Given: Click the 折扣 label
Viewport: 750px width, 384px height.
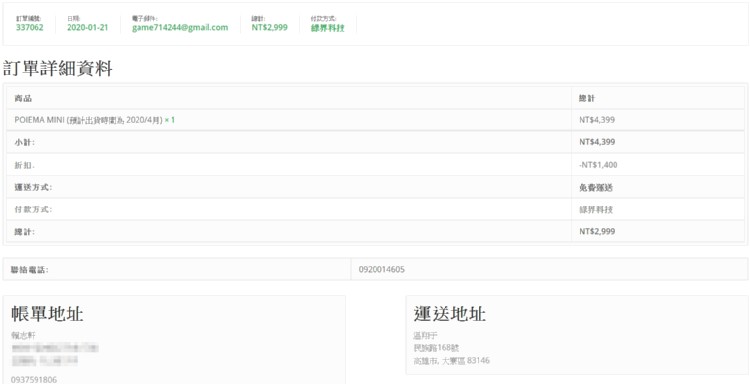Looking at the screenshot, I should (24, 165).
